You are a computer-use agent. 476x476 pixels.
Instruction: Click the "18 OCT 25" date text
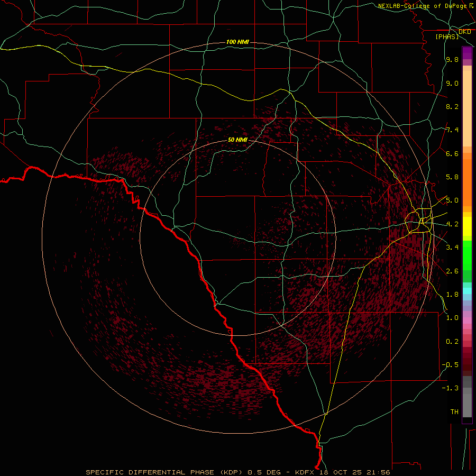[340, 472]
